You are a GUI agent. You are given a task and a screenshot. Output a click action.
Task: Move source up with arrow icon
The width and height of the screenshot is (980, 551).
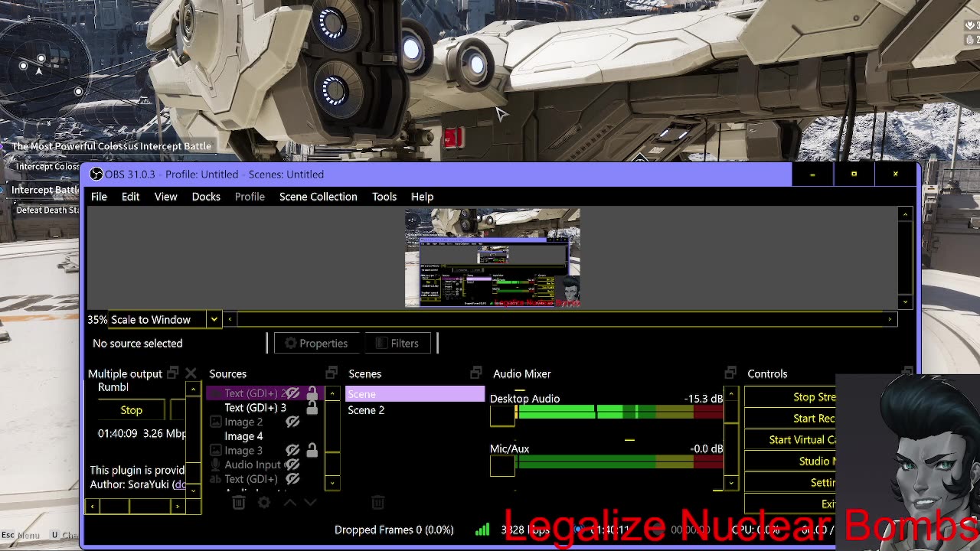tap(289, 502)
